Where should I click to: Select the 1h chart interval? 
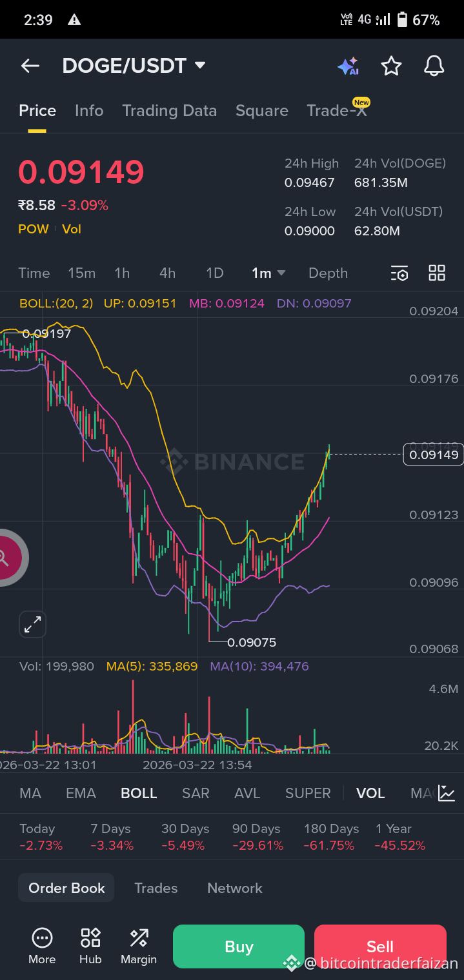(122, 273)
